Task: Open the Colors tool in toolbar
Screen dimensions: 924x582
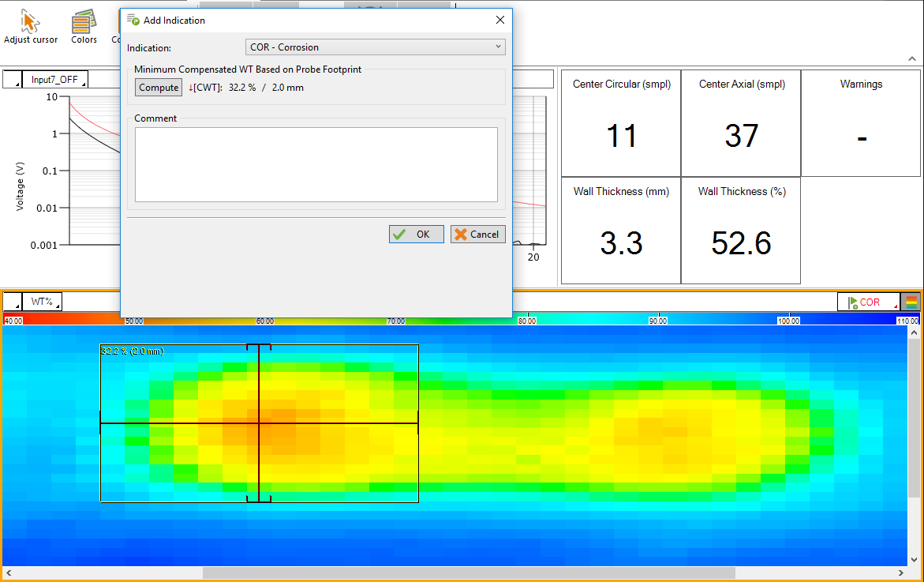Action: [84, 27]
